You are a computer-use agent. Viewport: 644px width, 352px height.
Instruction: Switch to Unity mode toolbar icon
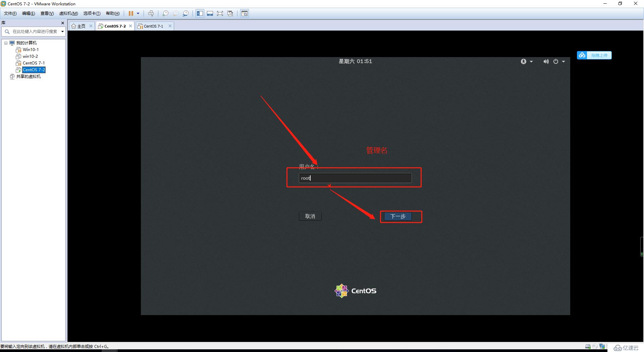[x=230, y=13]
